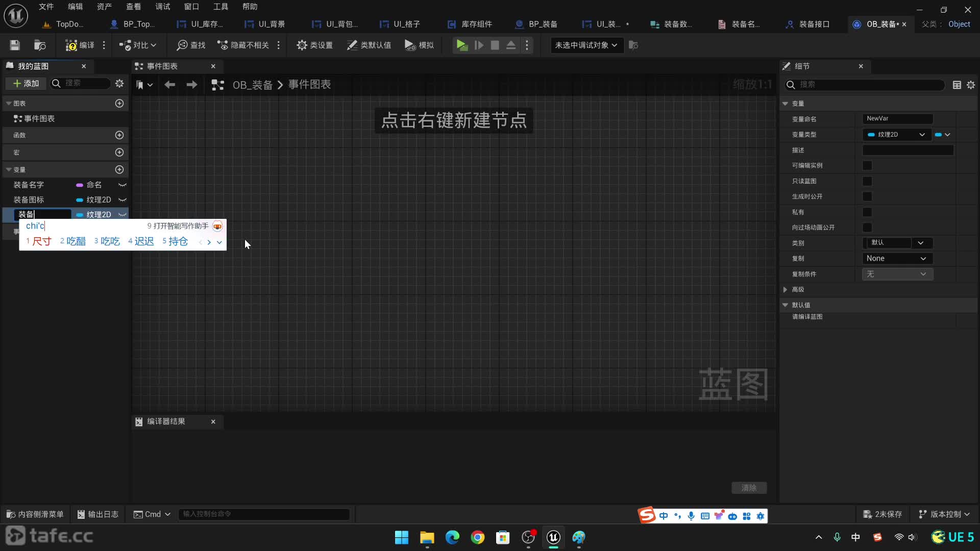The width and height of the screenshot is (980, 551).
Task: Add a new 变量 variable
Action: [119, 169]
